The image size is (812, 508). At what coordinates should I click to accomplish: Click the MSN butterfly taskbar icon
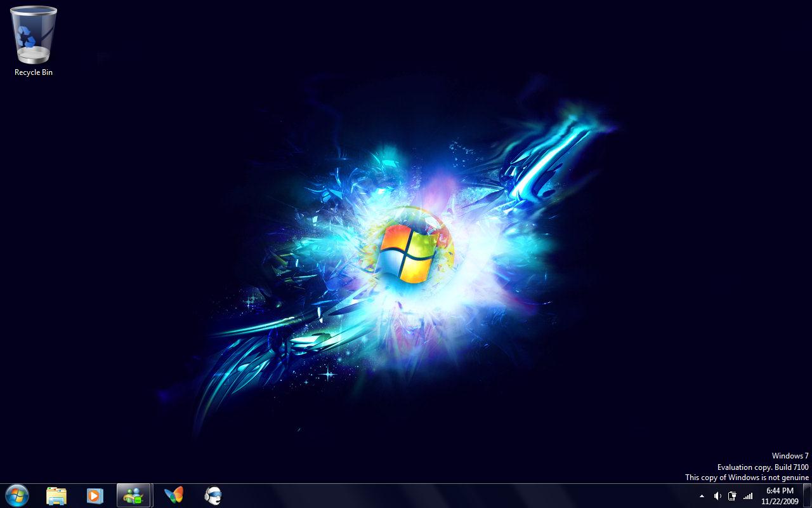coord(173,495)
